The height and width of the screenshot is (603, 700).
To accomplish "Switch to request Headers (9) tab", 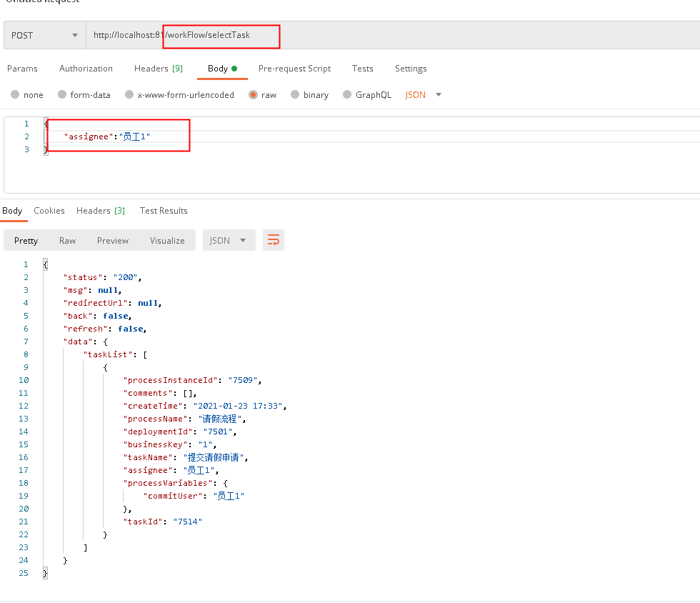I will point(159,69).
